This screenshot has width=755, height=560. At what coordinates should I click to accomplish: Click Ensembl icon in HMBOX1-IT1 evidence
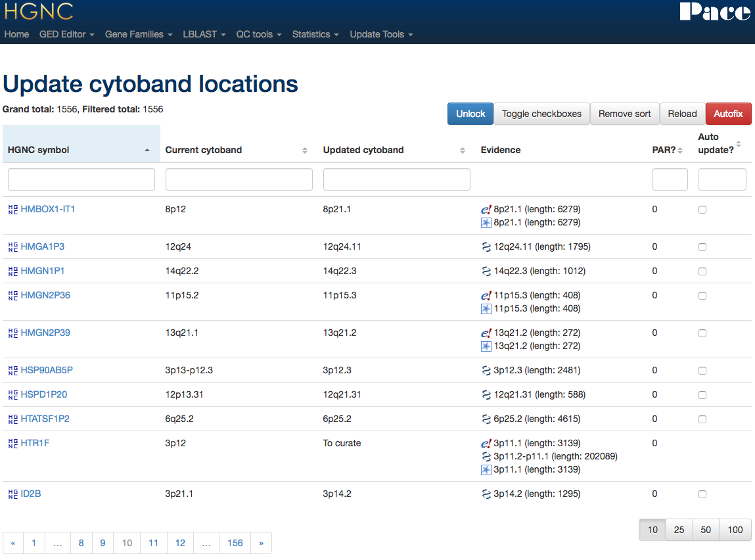point(486,210)
